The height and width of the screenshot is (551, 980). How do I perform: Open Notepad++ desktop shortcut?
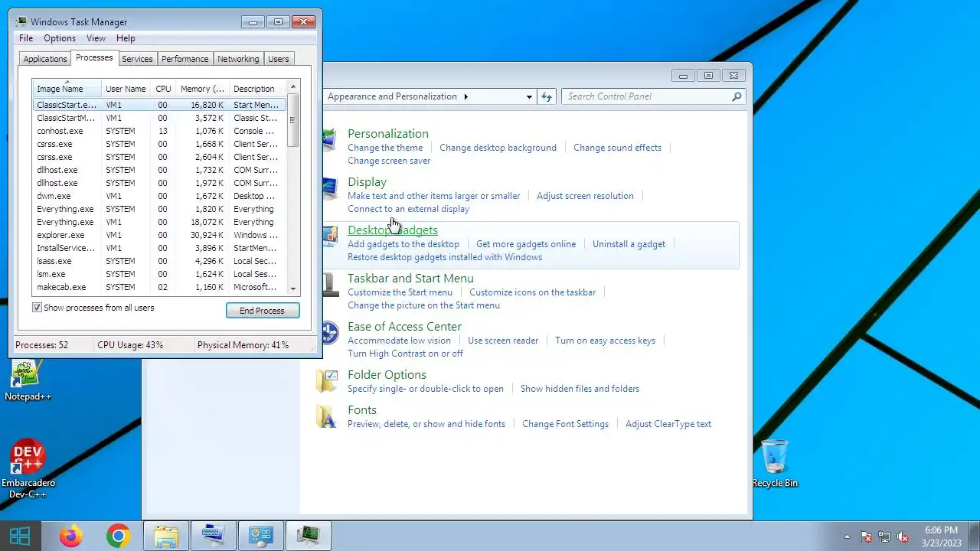point(28,380)
